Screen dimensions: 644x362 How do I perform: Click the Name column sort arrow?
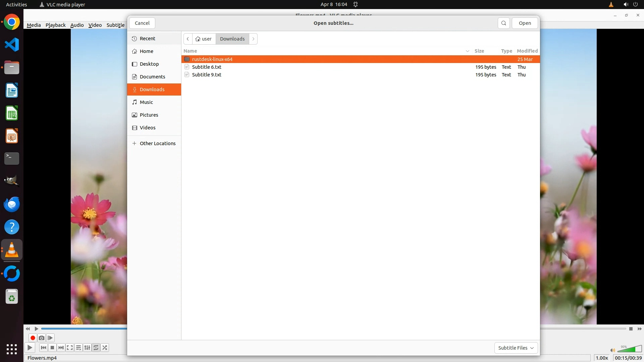coord(467,51)
